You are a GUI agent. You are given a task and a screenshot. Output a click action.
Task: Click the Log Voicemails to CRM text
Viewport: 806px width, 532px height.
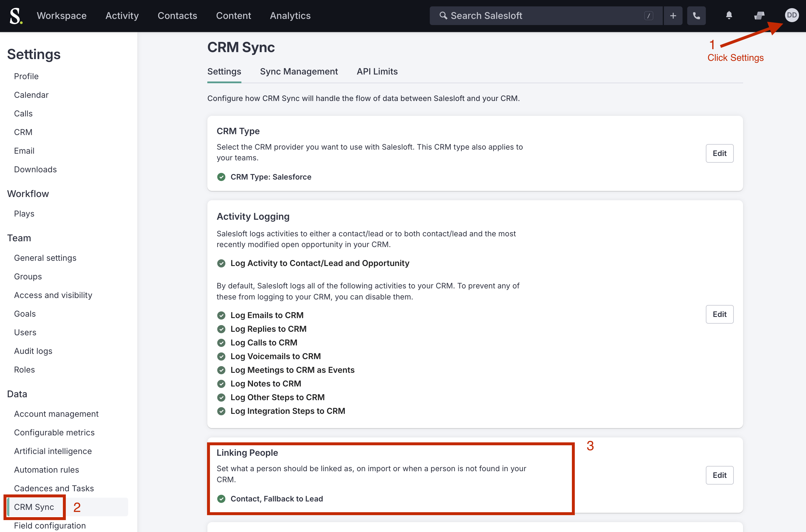coord(275,356)
